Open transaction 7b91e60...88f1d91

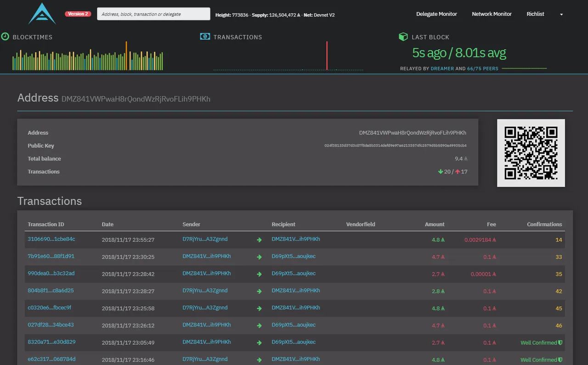tap(51, 256)
